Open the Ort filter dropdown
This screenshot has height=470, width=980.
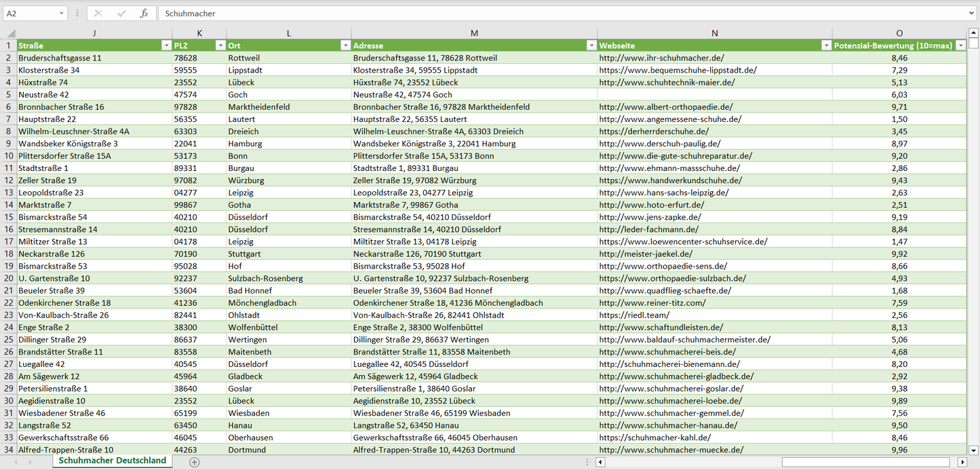pos(345,45)
